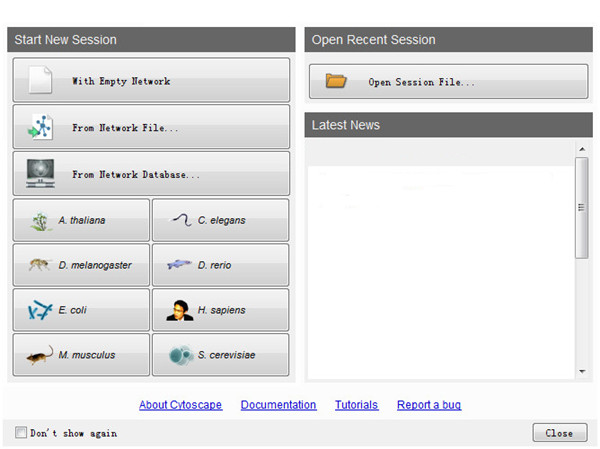Click the S. cerevisiae yeast icon
Image resolution: width=600 pixels, height=449 pixels.
181,355
